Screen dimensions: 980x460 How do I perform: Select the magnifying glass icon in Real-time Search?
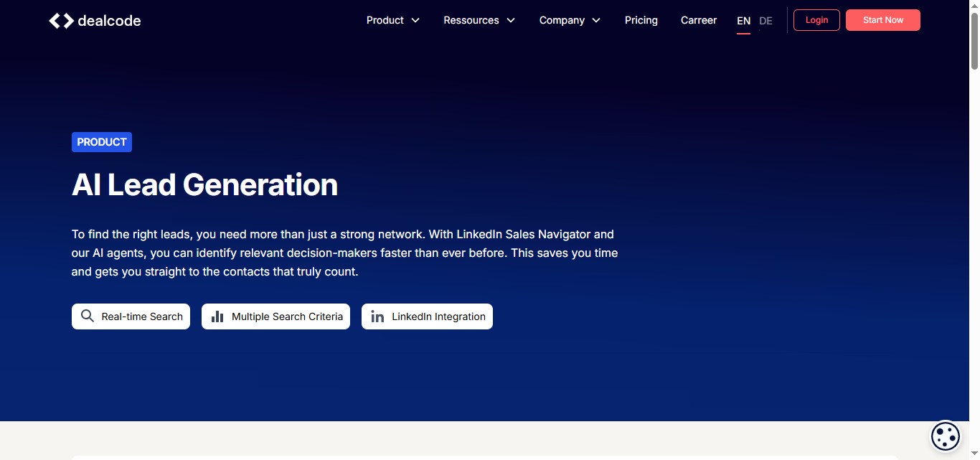tap(87, 316)
